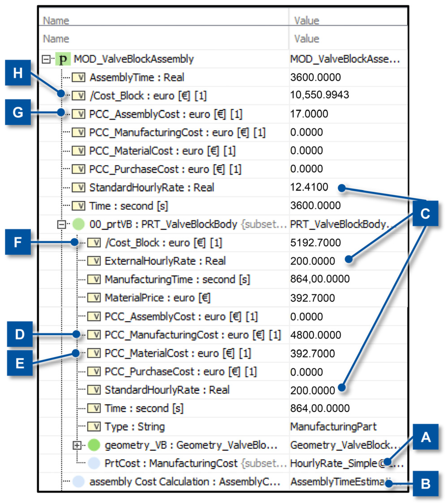Click the V icon next to AssemblyTime
The height and width of the screenshot is (504, 448).
click(78, 78)
